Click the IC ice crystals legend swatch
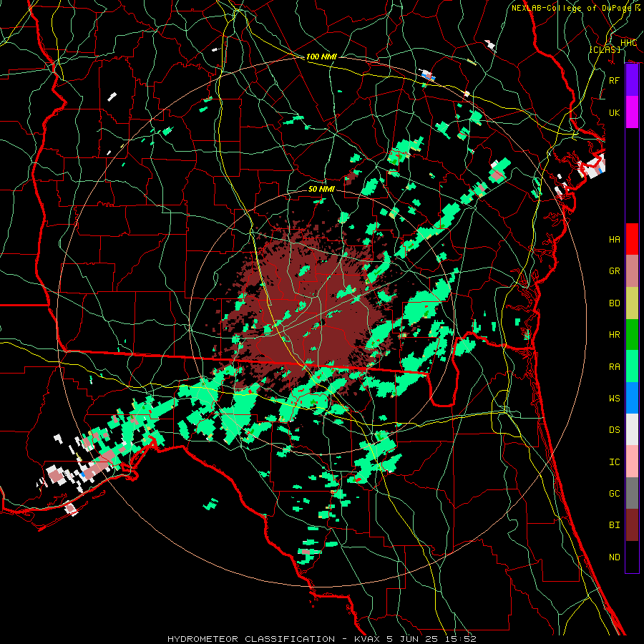The image size is (644, 644). pos(632,462)
